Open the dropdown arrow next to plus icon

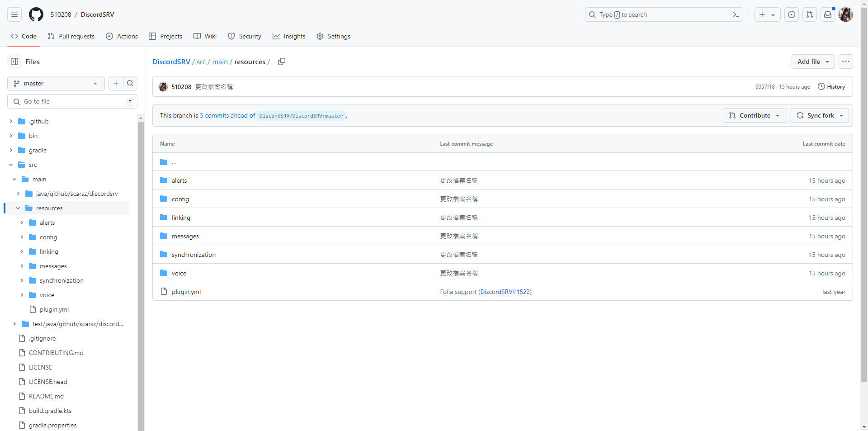click(x=773, y=14)
